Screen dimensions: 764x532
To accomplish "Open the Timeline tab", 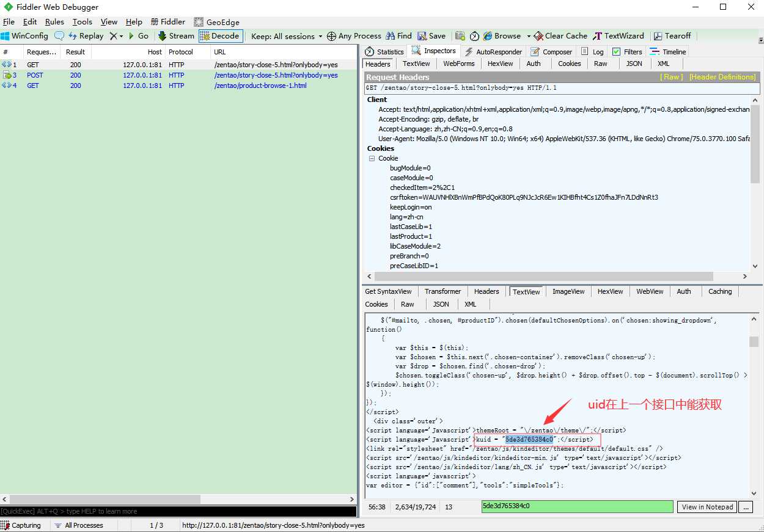I will (x=668, y=52).
